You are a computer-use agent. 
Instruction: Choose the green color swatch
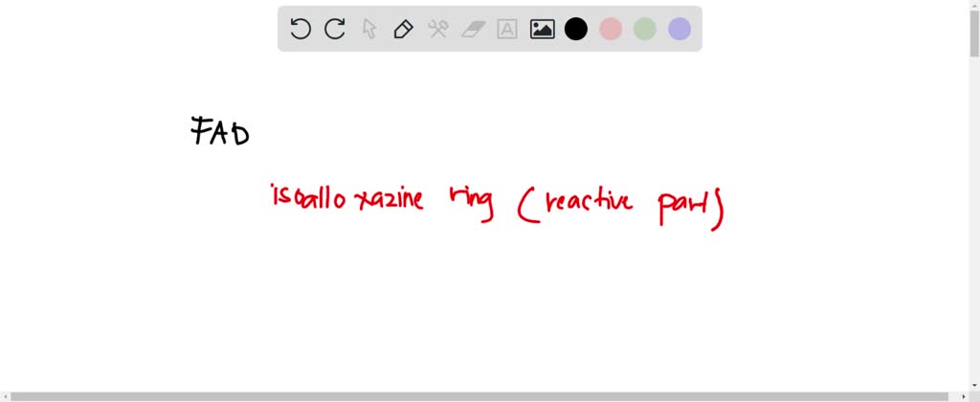645,29
